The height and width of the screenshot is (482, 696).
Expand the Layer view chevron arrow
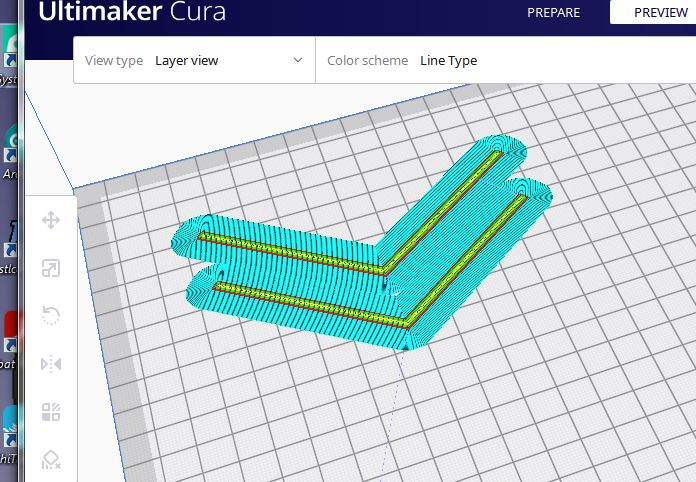tap(298, 60)
